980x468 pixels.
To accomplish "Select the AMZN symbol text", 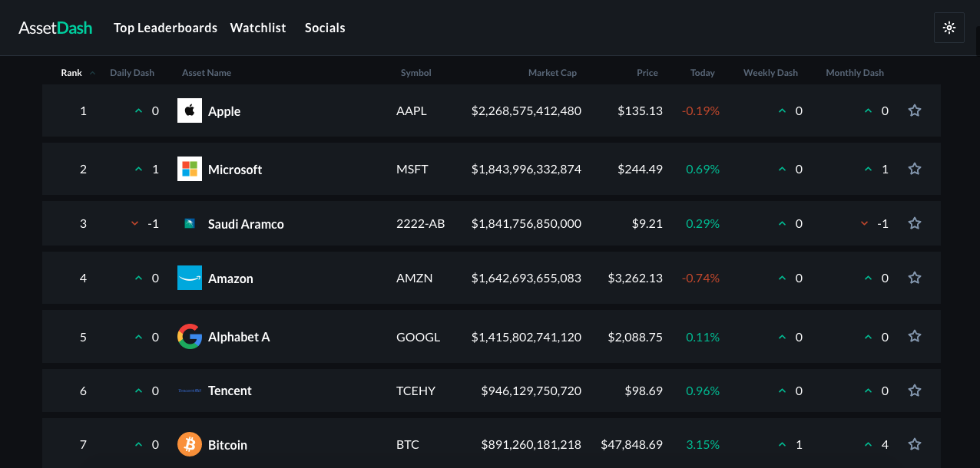I will point(415,278).
